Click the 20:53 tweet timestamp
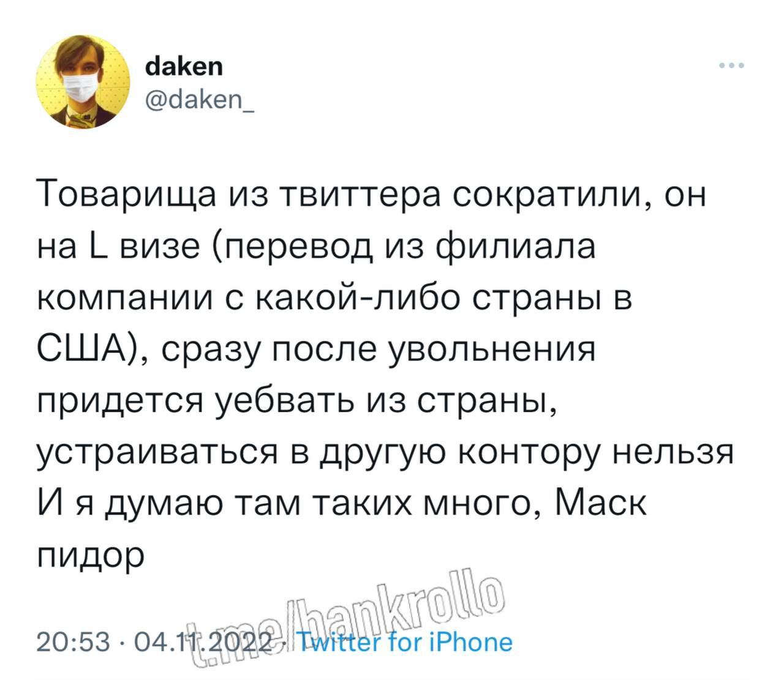The height and width of the screenshot is (680, 784). click(x=73, y=642)
